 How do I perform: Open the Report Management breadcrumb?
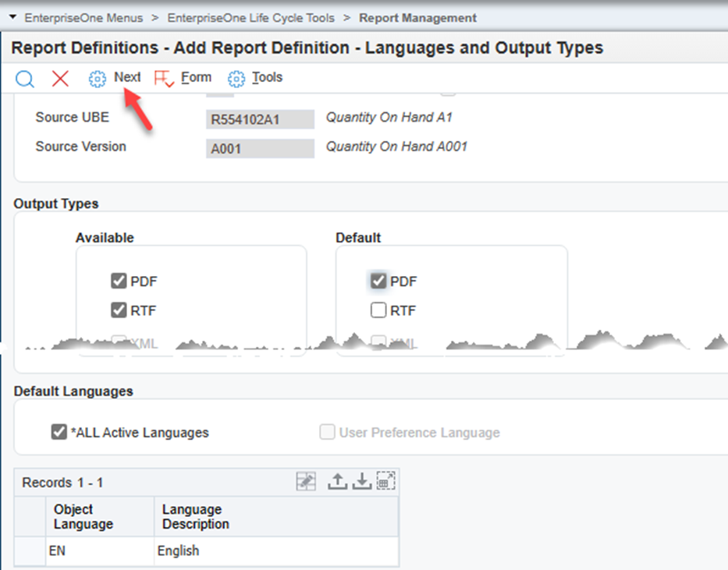417,18
